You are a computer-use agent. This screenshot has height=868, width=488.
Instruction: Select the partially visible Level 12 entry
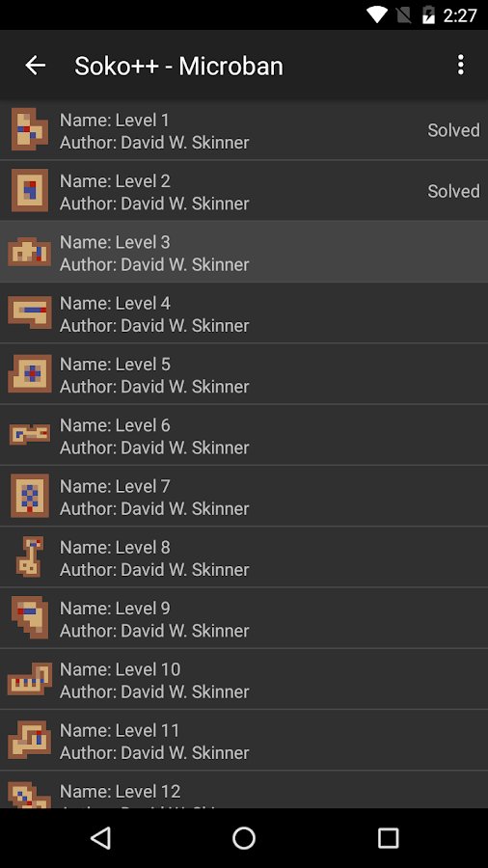[x=244, y=789]
